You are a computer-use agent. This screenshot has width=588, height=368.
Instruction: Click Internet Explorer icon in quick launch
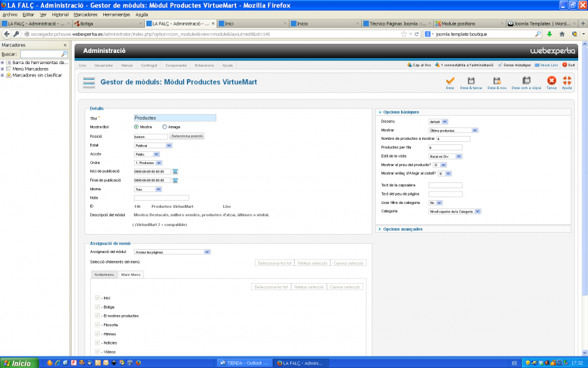point(57,363)
